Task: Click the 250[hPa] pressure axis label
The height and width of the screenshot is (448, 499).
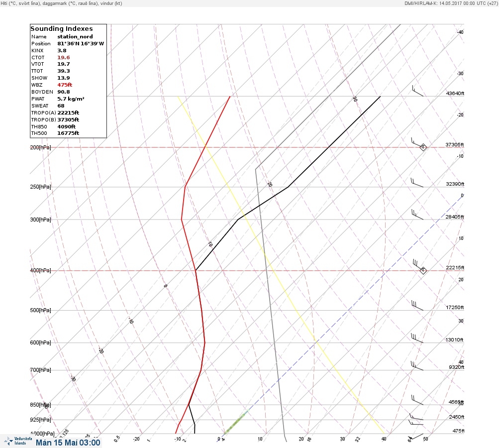Action: click(40, 187)
